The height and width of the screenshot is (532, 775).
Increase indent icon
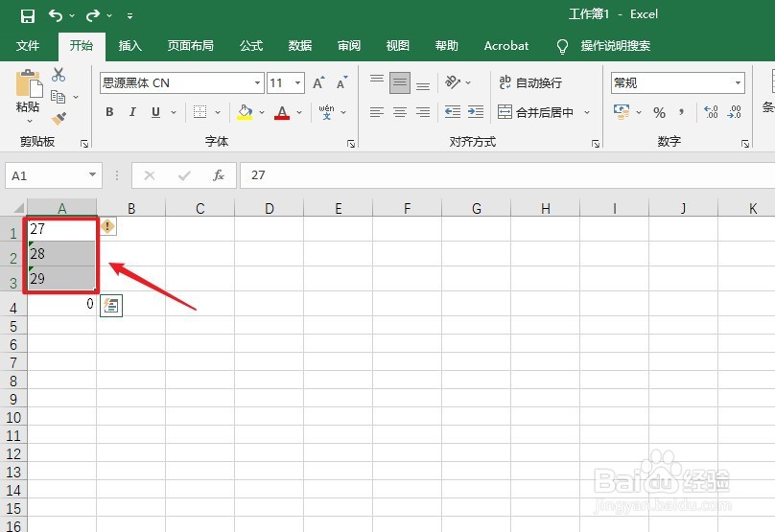click(476, 112)
